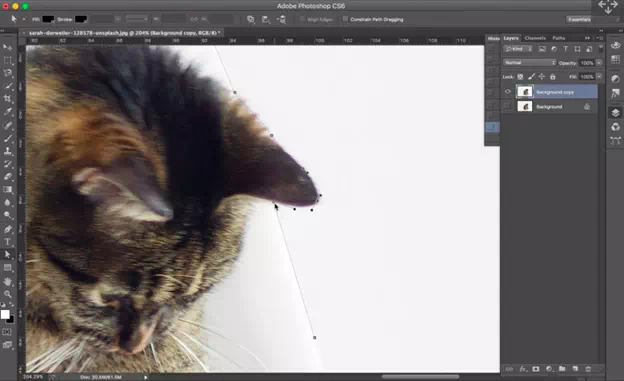Screen dimensions: 624x381
Task: Toggle Quick Mask mode
Action: point(7,332)
